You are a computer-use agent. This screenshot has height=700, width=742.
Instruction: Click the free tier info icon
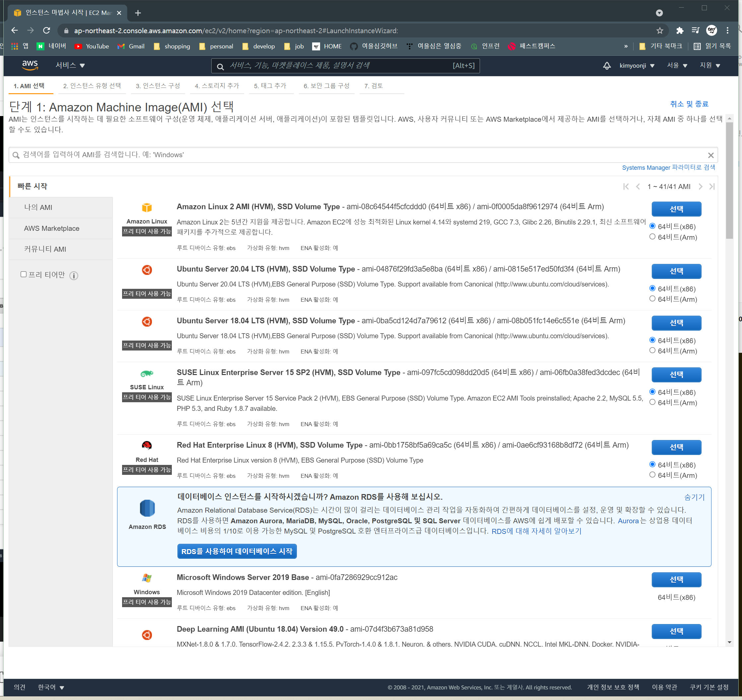(74, 276)
